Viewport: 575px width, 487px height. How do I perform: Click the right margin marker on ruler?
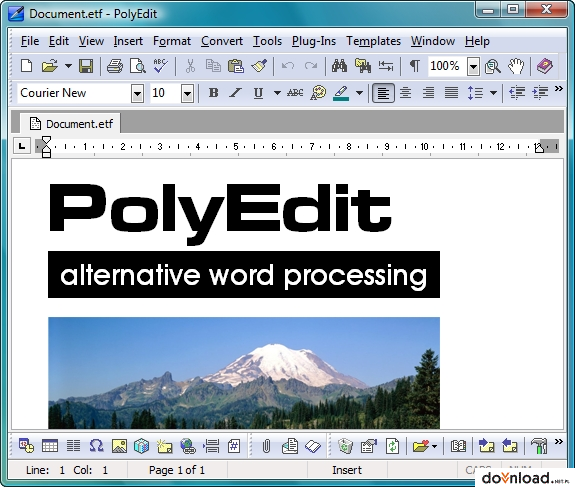tap(539, 147)
